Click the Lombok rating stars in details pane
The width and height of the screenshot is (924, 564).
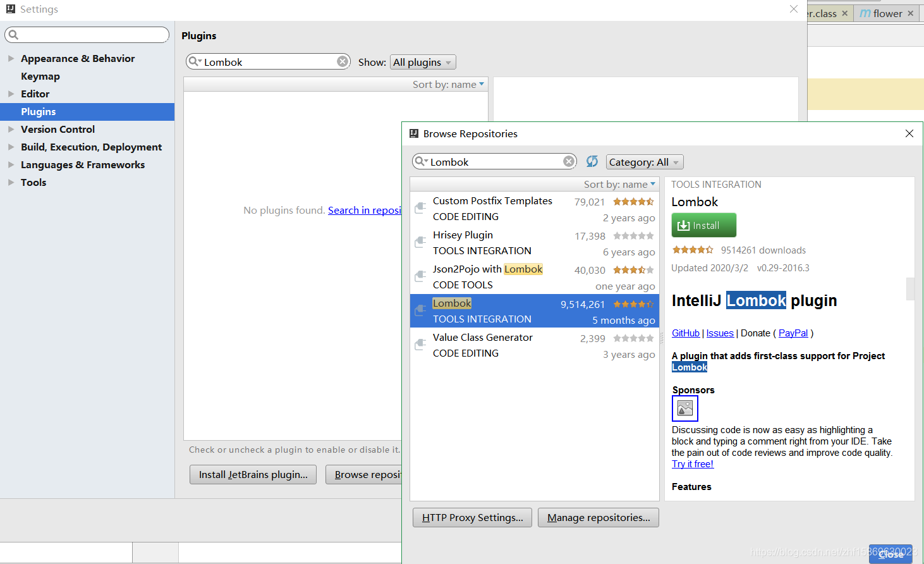(x=693, y=250)
